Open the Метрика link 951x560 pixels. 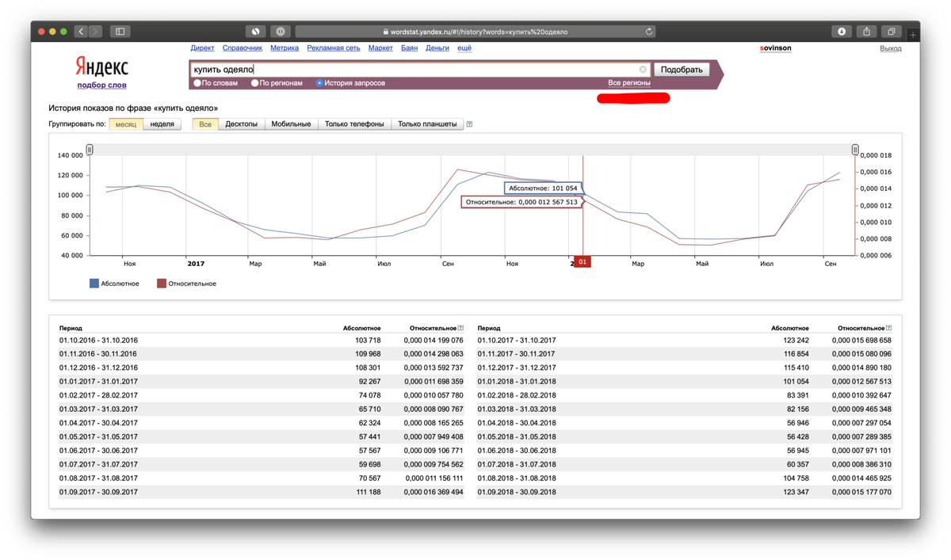click(285, 48)
